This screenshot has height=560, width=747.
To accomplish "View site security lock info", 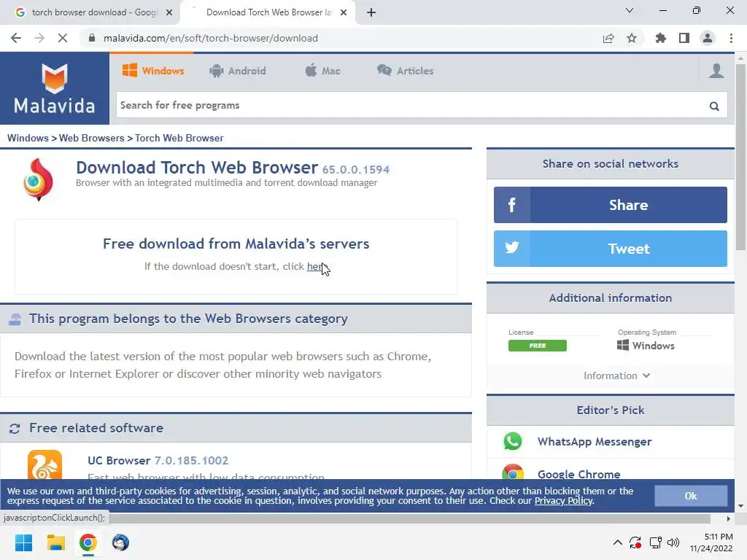I will pyautogui.click(x=91, y=38).
